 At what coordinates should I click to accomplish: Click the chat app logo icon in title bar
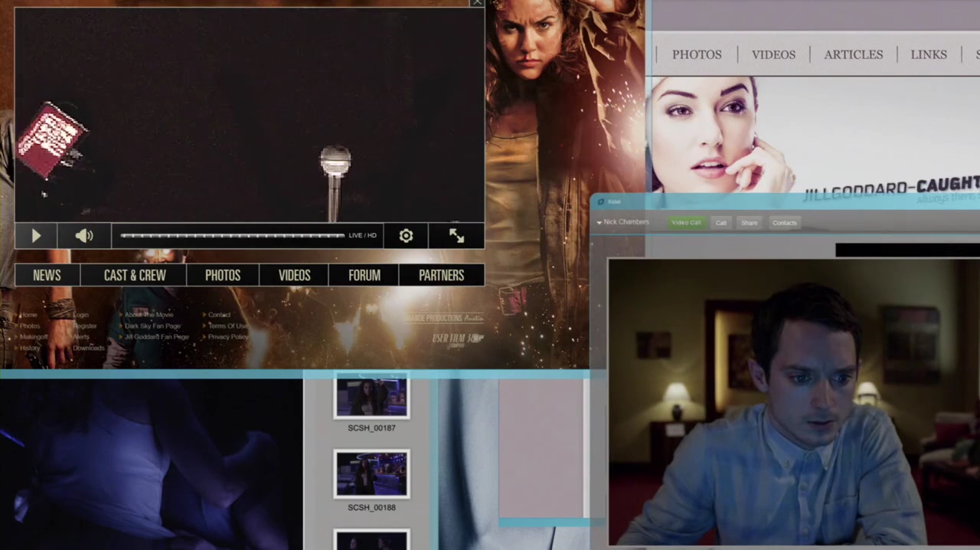point(601,201)
